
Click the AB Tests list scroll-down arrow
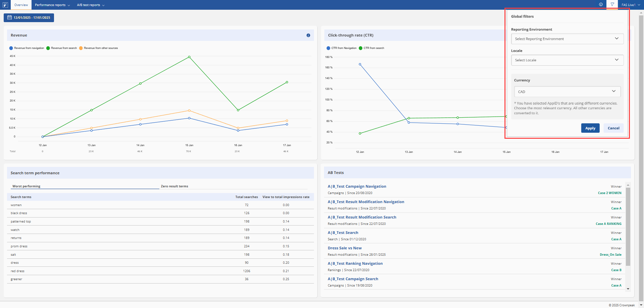628,289
